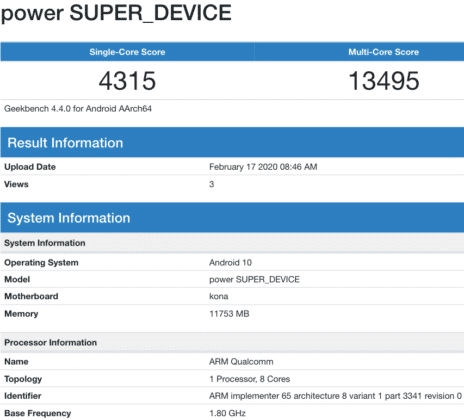Select the value 1.80 GHz
This screenshot has width=464, height=420.
coord(227,413)
